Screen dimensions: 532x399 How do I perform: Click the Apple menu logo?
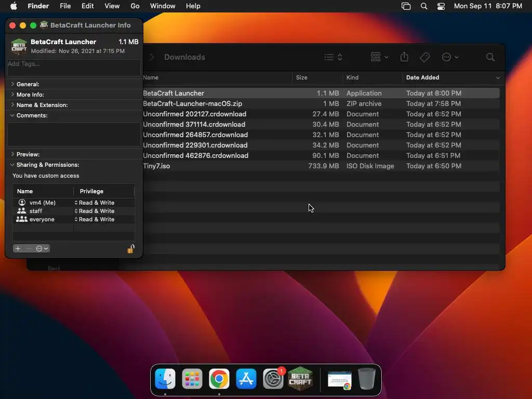[14, 6]
